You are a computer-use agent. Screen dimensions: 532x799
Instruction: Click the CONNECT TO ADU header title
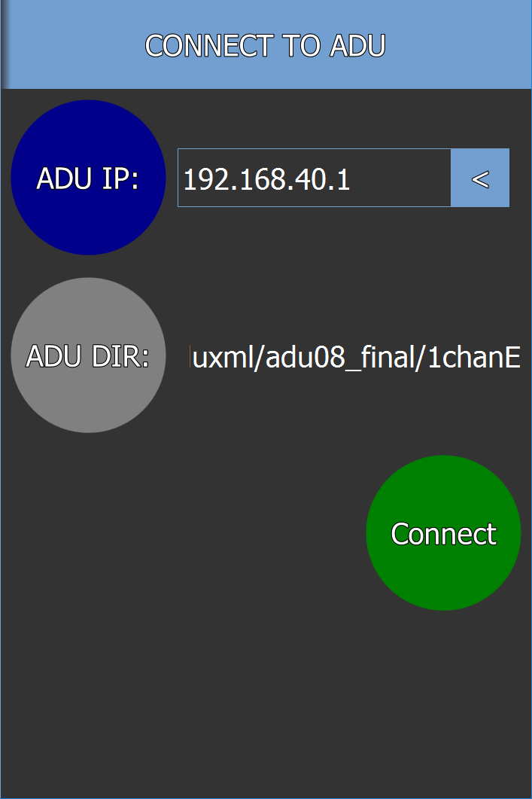265,45
